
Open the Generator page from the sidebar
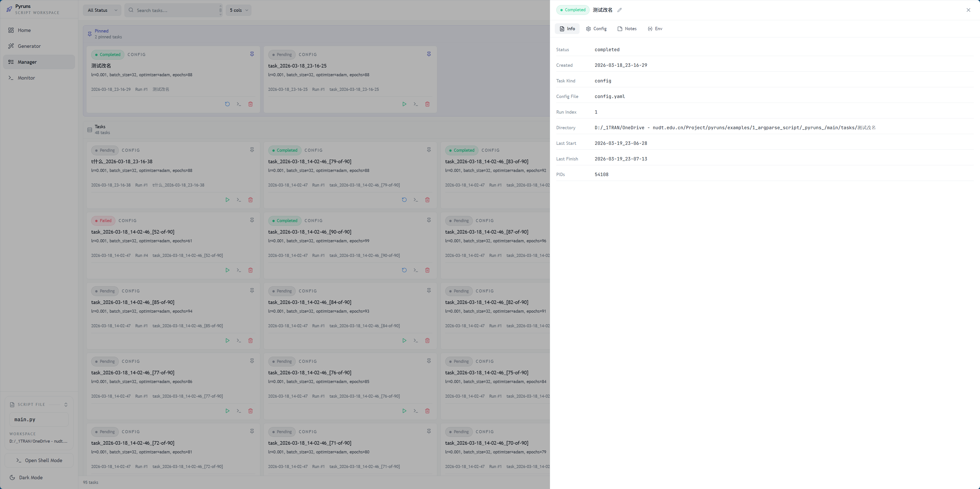29,46
